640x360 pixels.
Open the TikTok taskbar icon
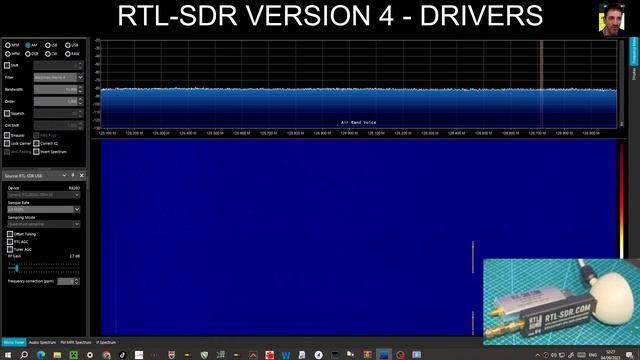tap(122, 355)
